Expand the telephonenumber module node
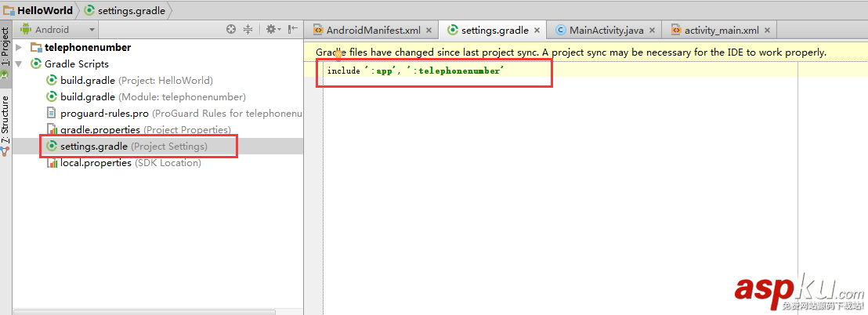Viewport: 868px width, 315px height. point(19,48)
